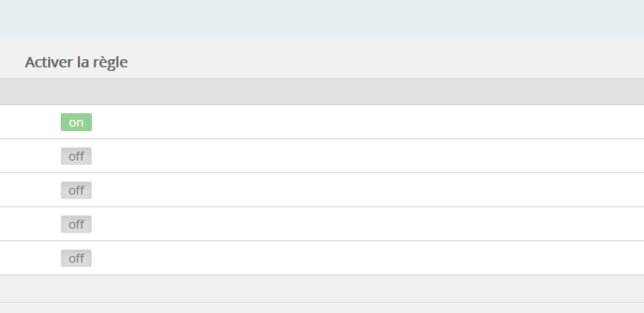Turn on the first off toggle below 'on'
Viewport: 644px width, 313px height.
point(76,156)
